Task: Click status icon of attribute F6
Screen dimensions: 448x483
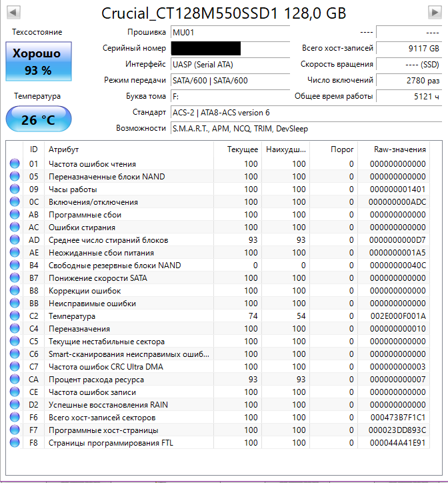Action: coord(15,417)
